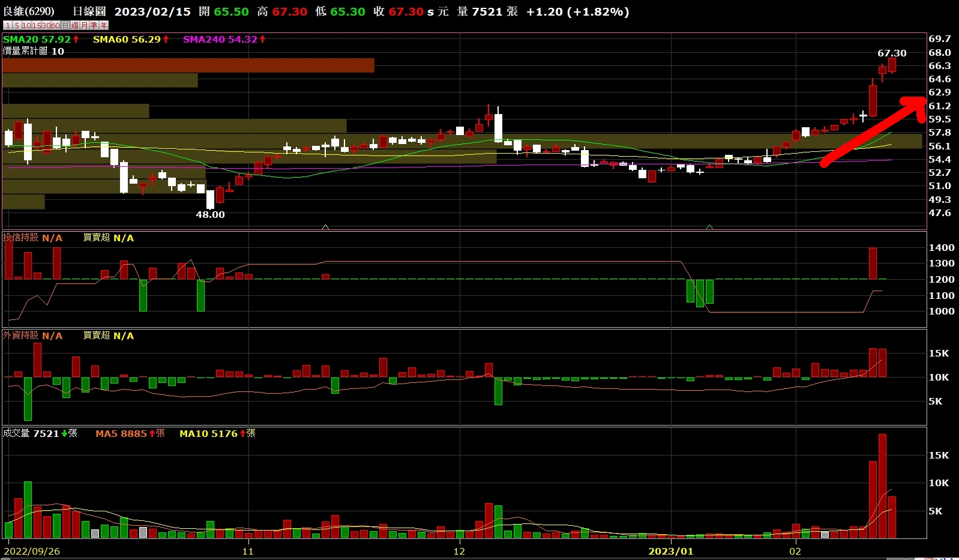The width and height of the screenshot is (959, 560).
Task: Click the change +1.20 (+1.82%) value
Action: tap(577, 11)
